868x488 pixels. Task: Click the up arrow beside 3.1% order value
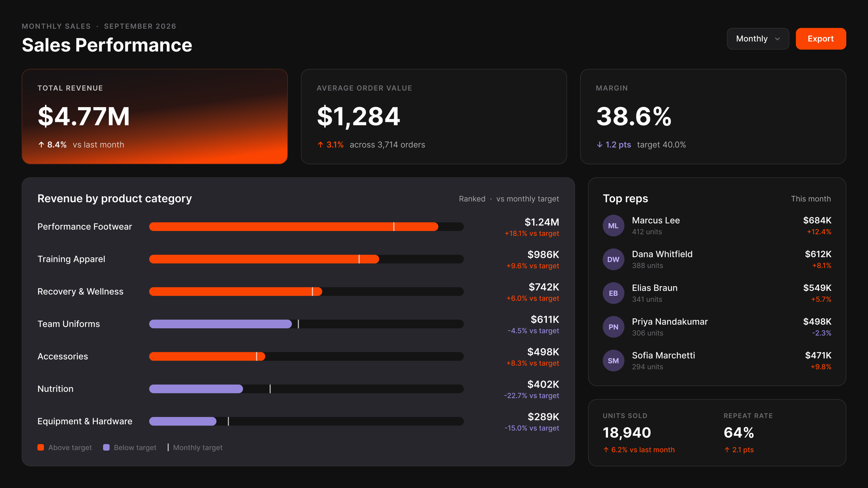(320, 145)
